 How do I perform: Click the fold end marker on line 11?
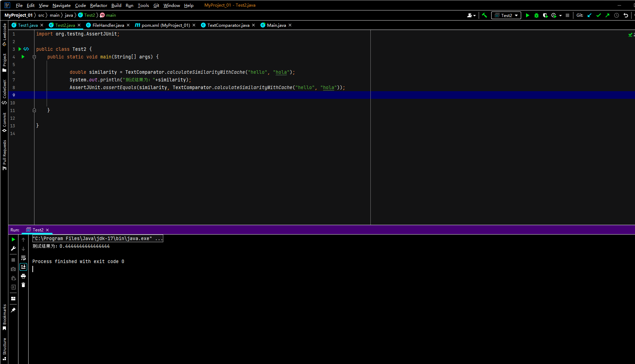[34, 110]
